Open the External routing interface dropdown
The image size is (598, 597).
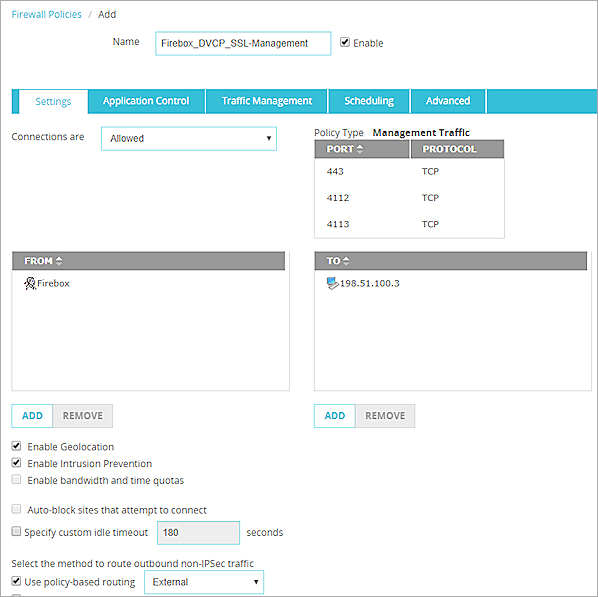204,582
